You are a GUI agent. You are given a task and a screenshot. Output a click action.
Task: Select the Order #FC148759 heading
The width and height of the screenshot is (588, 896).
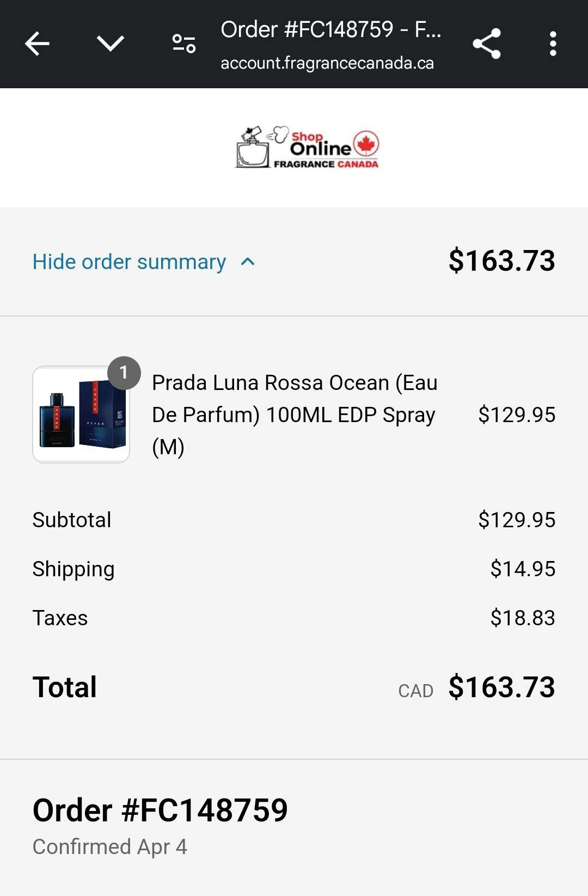pos(160,810)
